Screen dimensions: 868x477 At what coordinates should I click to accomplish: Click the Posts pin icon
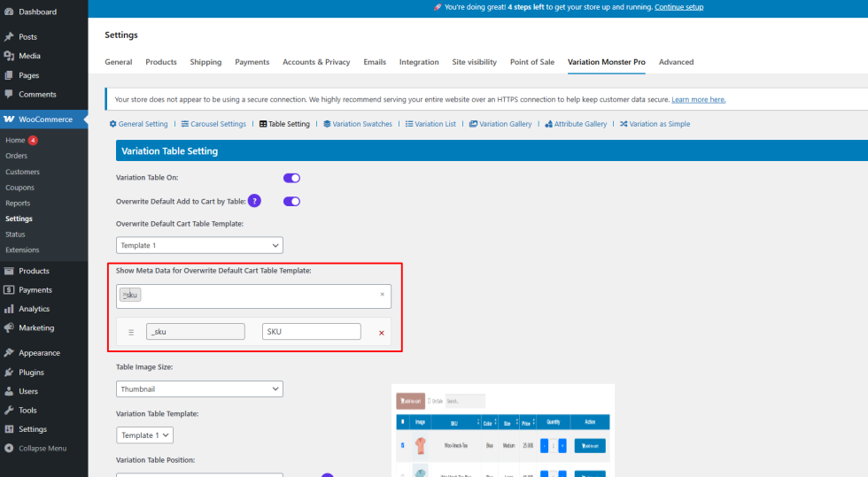(x=9, y=36)
